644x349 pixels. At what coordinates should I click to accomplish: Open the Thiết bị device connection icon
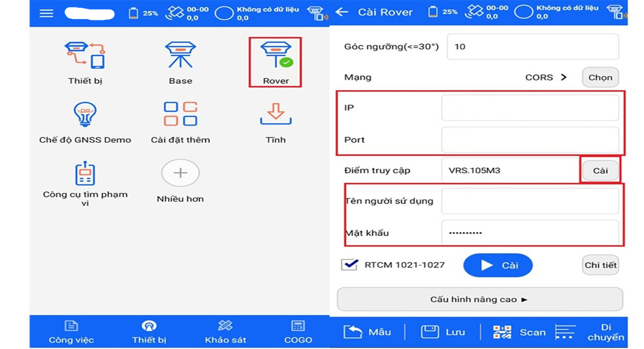(x=85, y=56)
